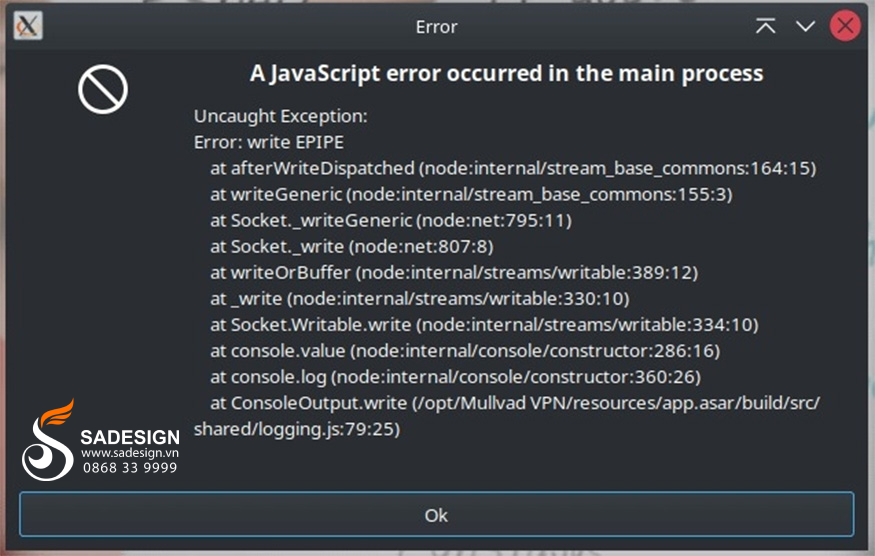This screenshot has width=875, height=556.
Task: Click the 'shared/logging.js:79:25)' line
Action: coord(297,429)
